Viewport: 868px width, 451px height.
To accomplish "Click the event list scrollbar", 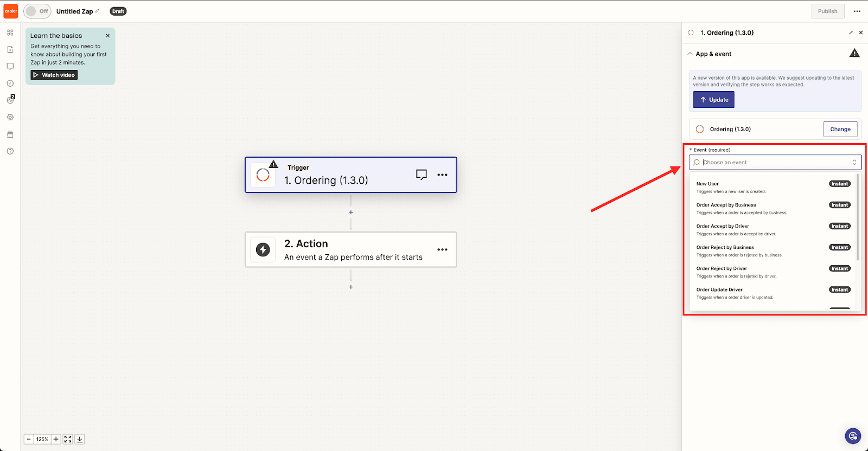I will (858, 217).
